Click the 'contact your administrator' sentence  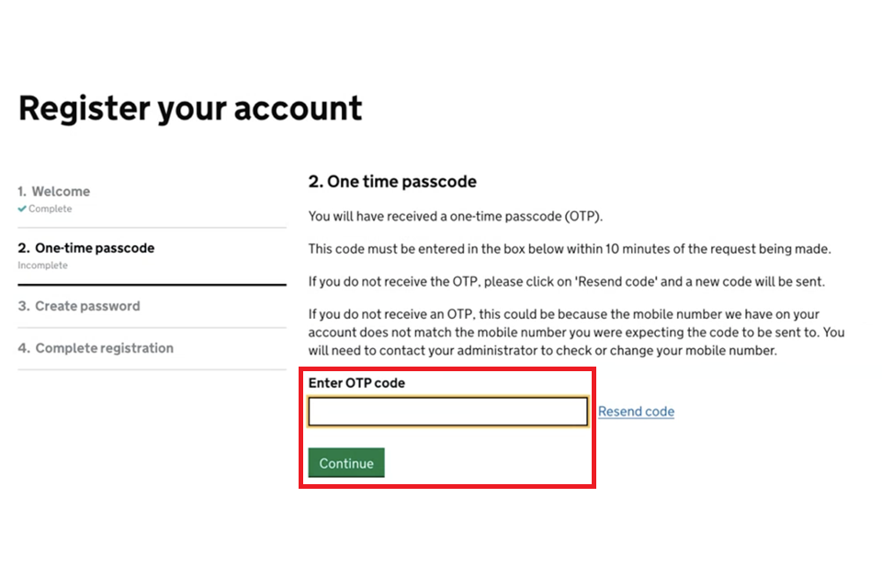542,350
